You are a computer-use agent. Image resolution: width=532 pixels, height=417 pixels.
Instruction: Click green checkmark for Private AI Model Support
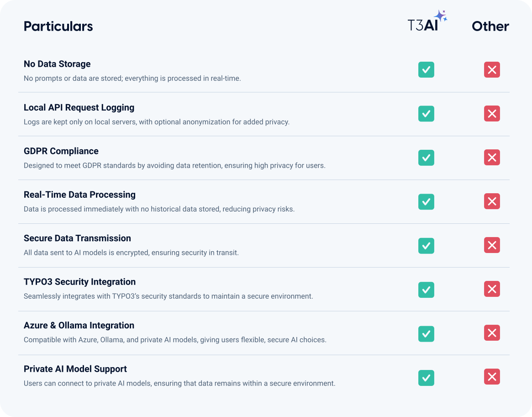[x=426, y=378]
